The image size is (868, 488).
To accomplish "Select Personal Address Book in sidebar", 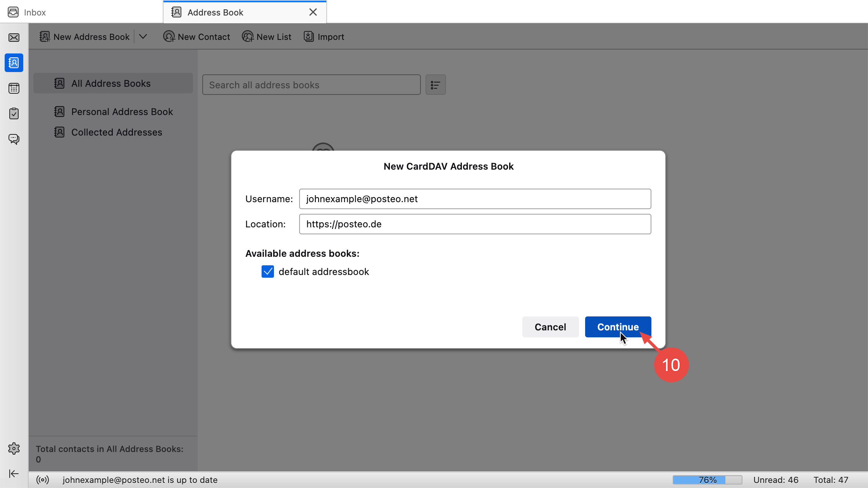I will 122,112.
